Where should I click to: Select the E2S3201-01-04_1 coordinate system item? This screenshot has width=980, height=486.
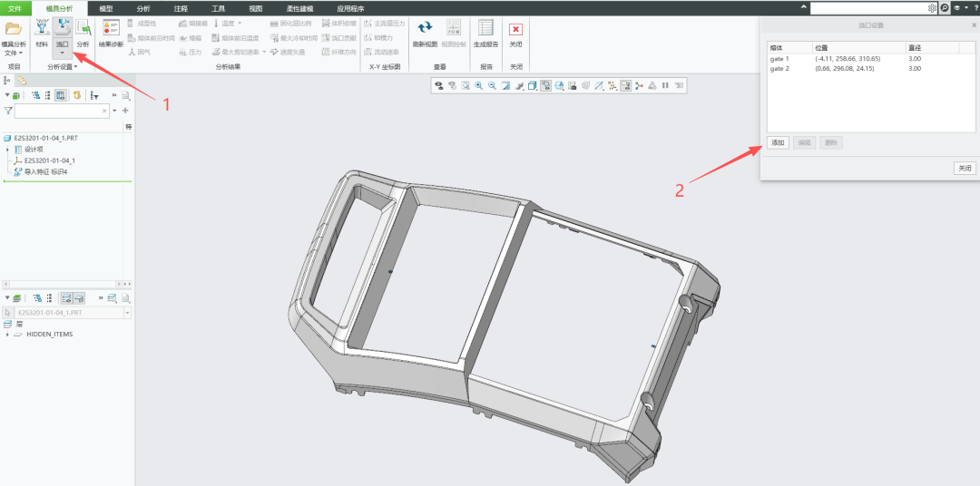[x=44, y=160]
